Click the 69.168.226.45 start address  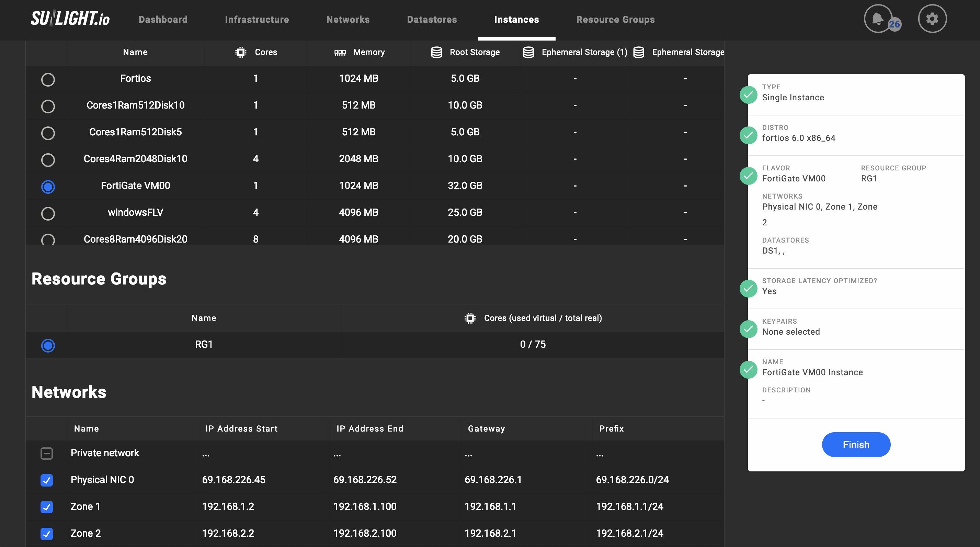point(233,480)
